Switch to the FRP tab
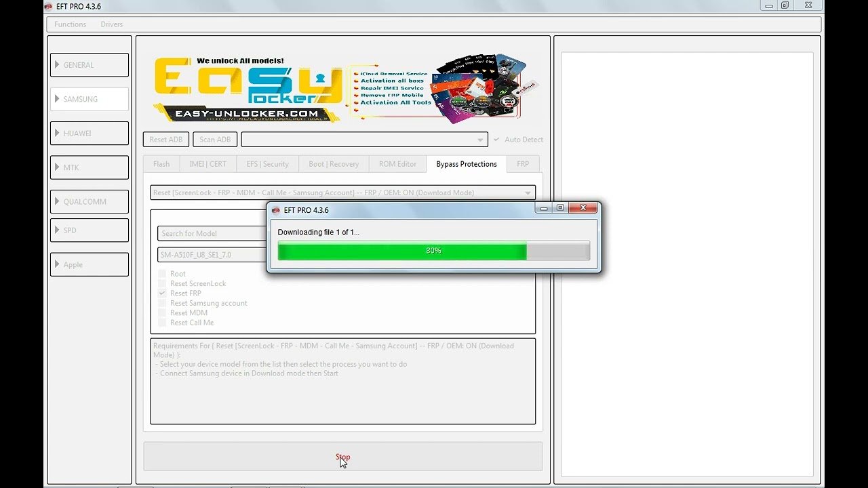Viewport: 868px width, 488px height. tap(523, 164)
